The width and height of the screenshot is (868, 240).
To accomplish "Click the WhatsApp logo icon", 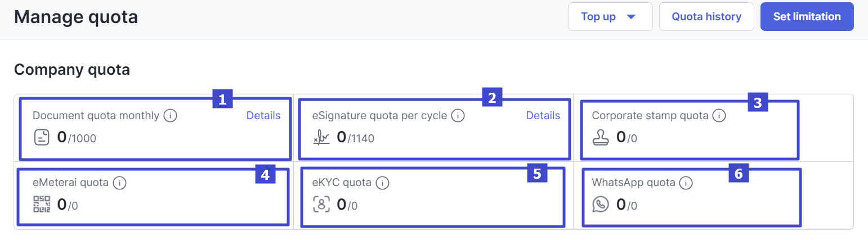I will pyautogui.click(x=601, y=204).
